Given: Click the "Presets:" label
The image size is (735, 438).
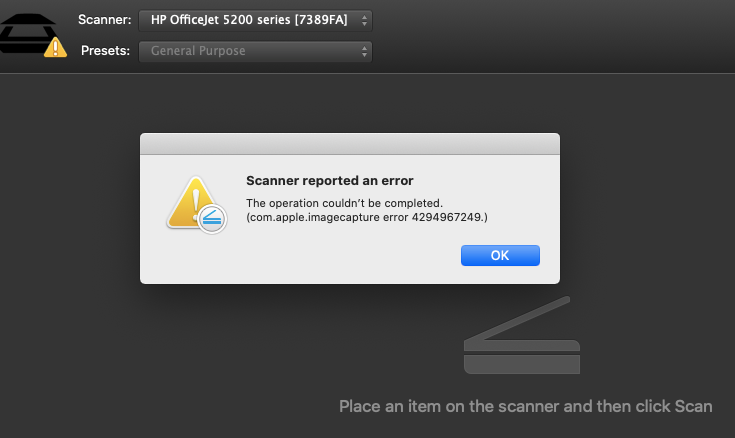Looking at the screenshot, I should [105, 50].
